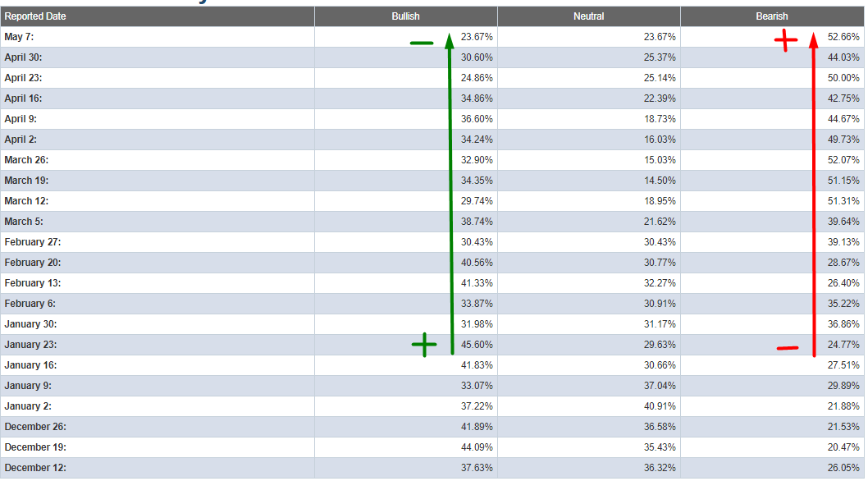This screenshot has height=481, width=868.
Task: Click the 14.50% Neutral value
Action: pyautogui.click(x=660, y=181)
